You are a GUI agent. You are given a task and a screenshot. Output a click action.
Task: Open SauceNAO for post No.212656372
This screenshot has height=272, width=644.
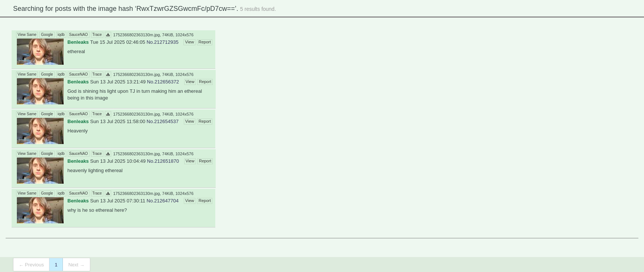click(78, 74)
